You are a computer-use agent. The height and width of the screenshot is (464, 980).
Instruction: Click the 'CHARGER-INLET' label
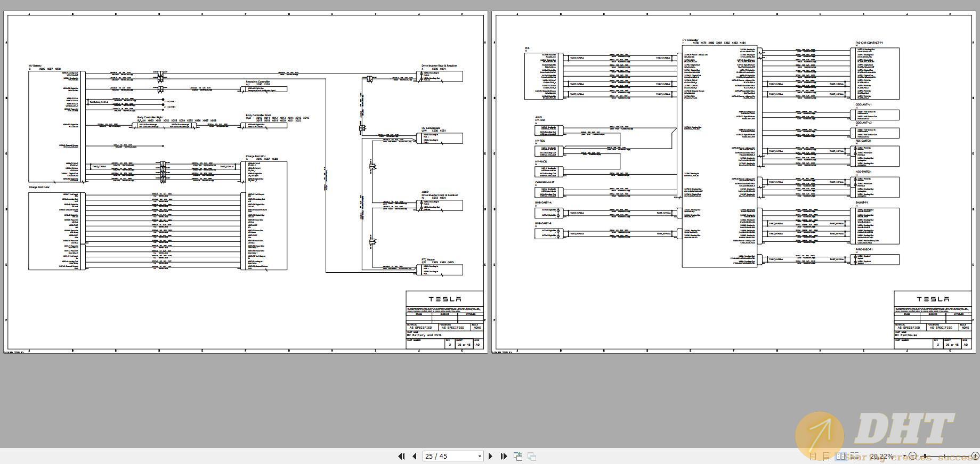[x=545, y=182]
